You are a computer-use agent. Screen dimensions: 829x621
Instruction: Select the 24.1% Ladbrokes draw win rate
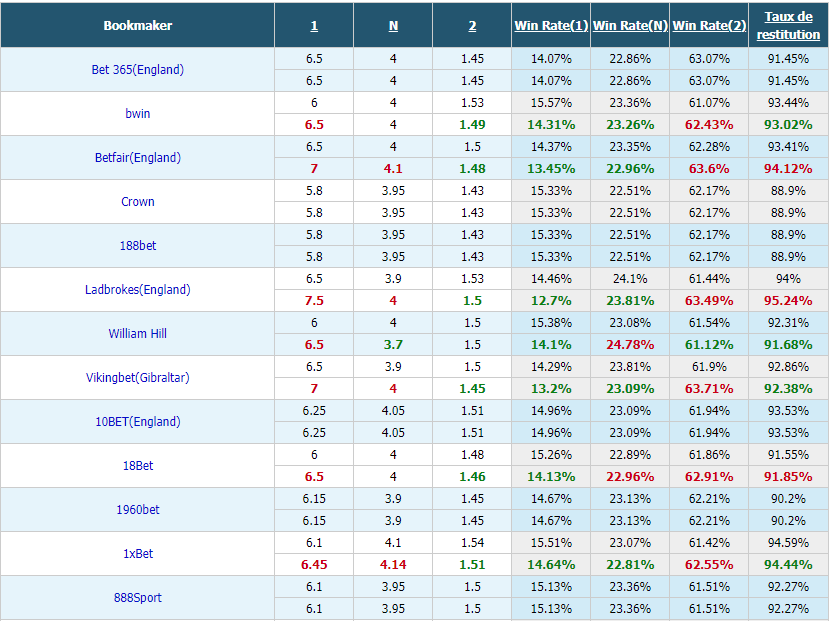click(630, 279)
